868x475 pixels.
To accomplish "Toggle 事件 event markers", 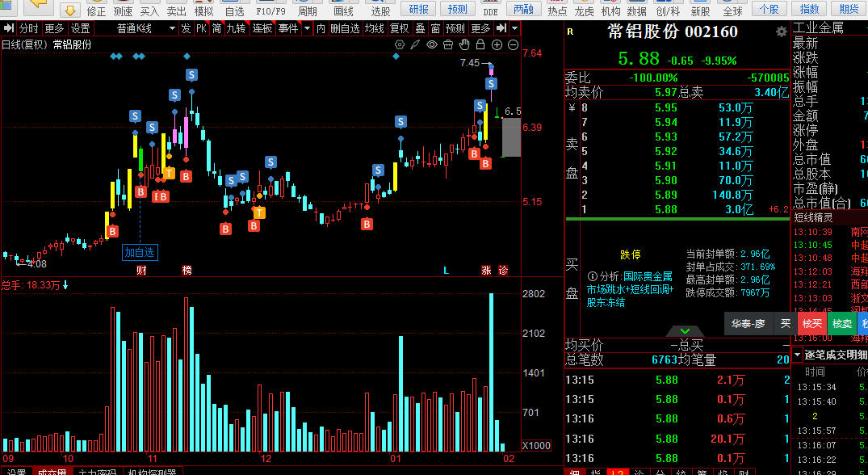I will pos(288,28).
